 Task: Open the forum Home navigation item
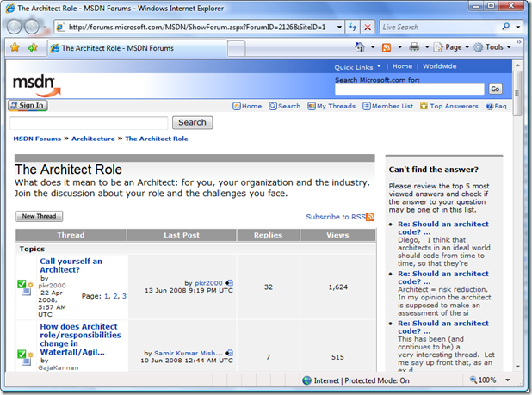point(247,106)
